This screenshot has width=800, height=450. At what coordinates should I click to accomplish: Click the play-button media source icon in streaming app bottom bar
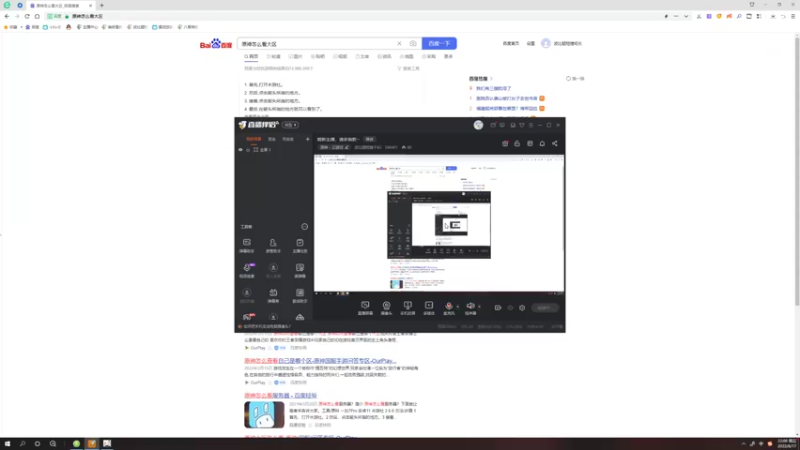coord(429,306)
